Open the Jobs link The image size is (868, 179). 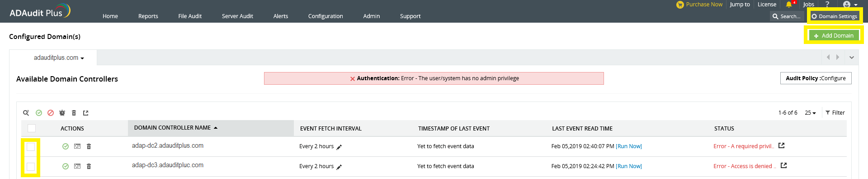point(809,5)
